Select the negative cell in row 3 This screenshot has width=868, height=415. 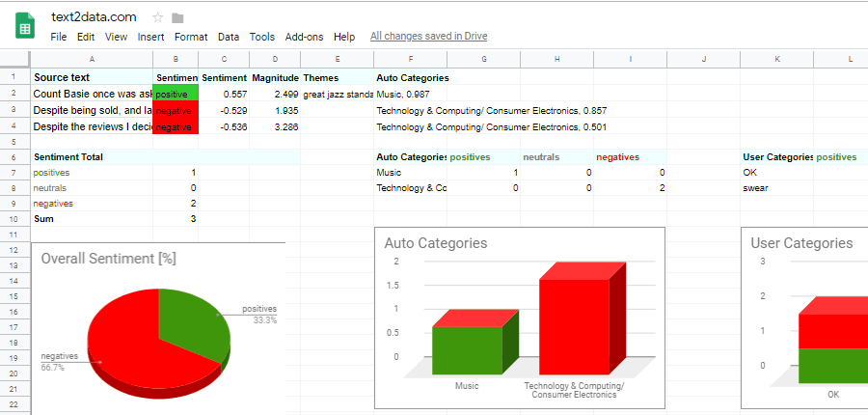click(176, 110)
